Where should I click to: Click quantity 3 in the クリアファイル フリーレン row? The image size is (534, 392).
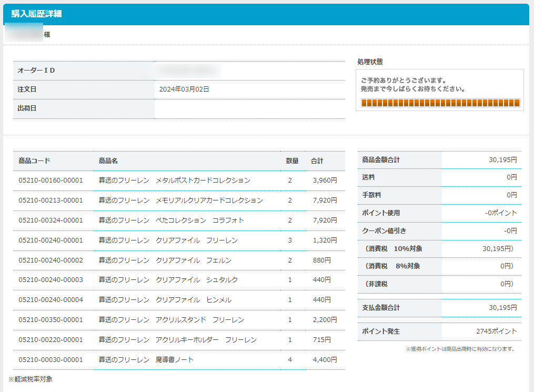(x=290, y=240)
